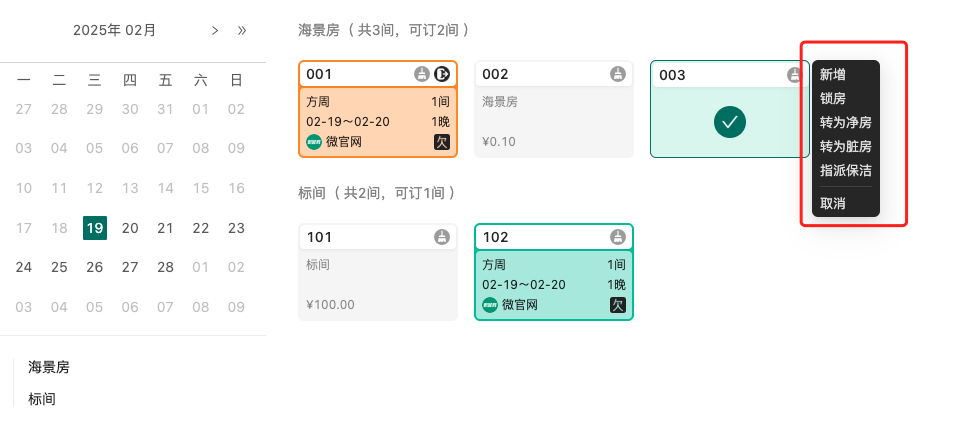Click the checkout arrow icon on room 001
Screen dimensions: 959x433
[x=442, y=74]
